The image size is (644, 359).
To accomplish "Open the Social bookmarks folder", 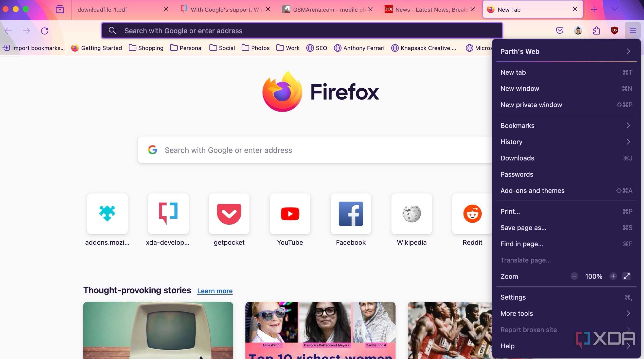I will [222, 48].
